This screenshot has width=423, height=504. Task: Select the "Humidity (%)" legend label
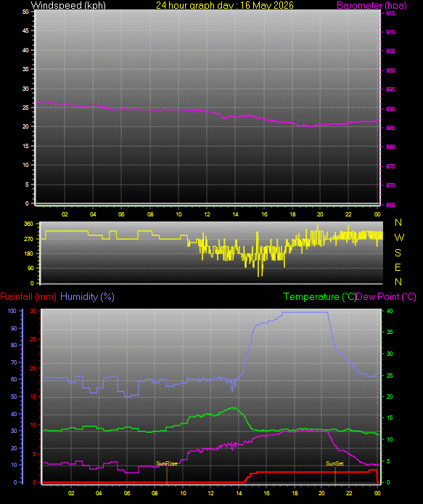pos(87,297)
